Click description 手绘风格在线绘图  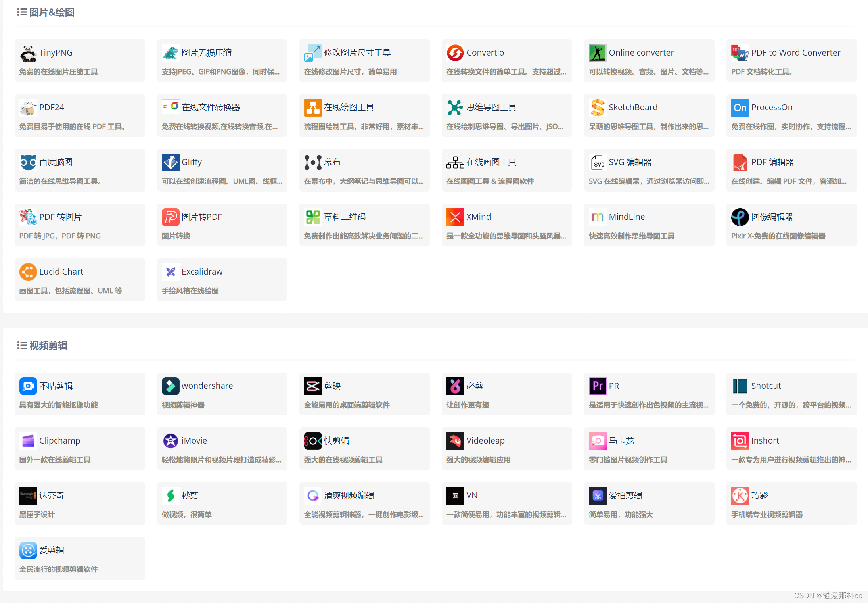coord(190,291)
